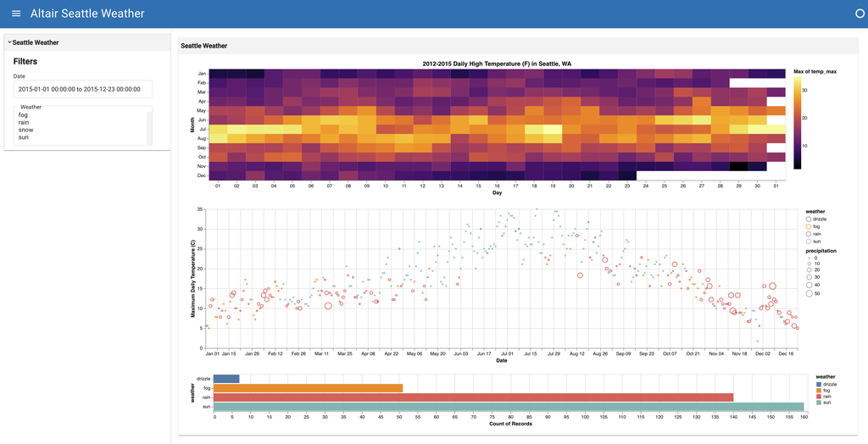Image resolution: width=868 pixels, height=444 pixels.
Task: Open the hamburger menu icon
Action: click(x=16, y=14)
